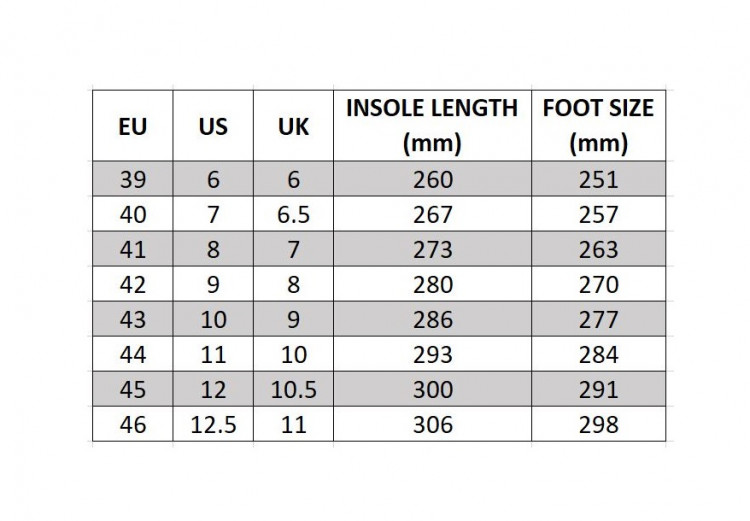Click the UK column header

tap(293, 126)
